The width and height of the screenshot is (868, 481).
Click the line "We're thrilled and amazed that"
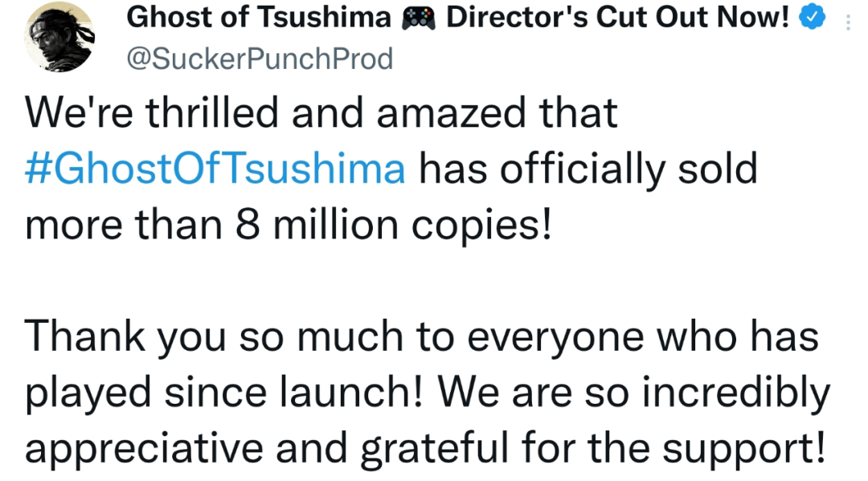[x=321, y=112]
